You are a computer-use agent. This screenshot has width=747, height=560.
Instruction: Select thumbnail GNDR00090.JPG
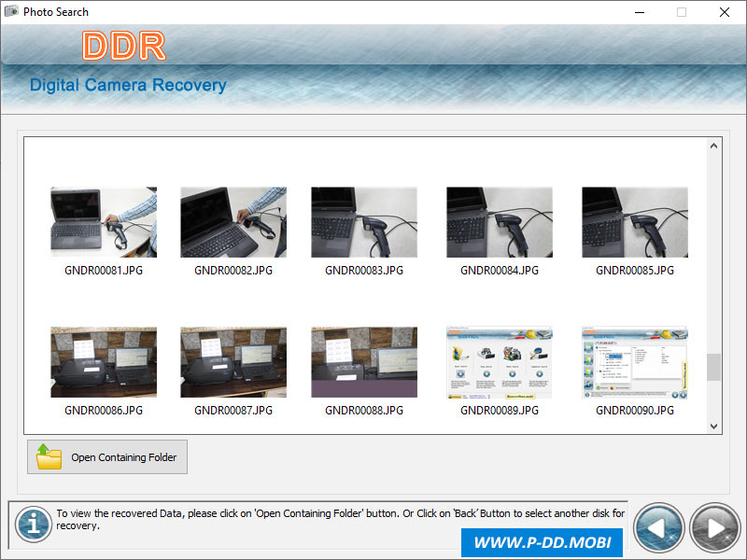click(x=634, y=361)
